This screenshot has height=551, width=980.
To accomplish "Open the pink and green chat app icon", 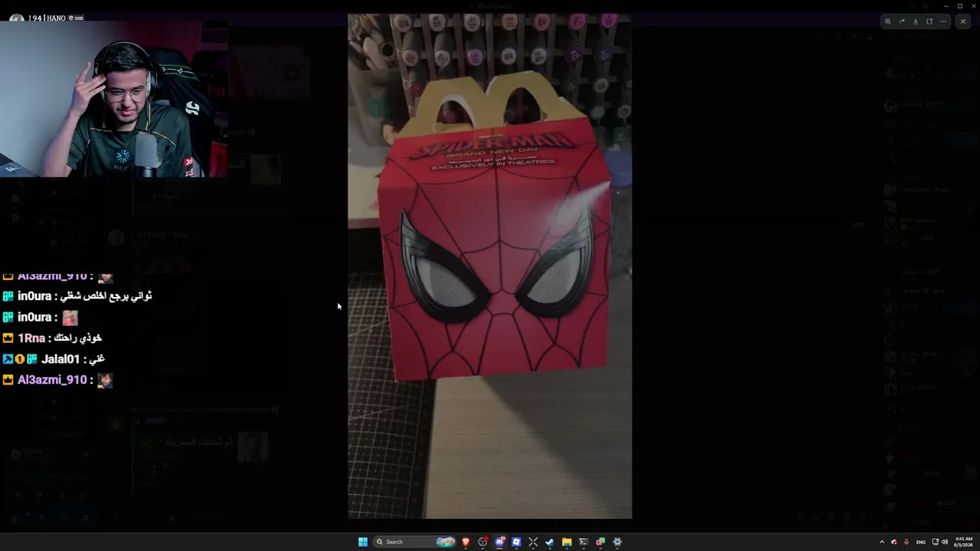I will point(600,542).
